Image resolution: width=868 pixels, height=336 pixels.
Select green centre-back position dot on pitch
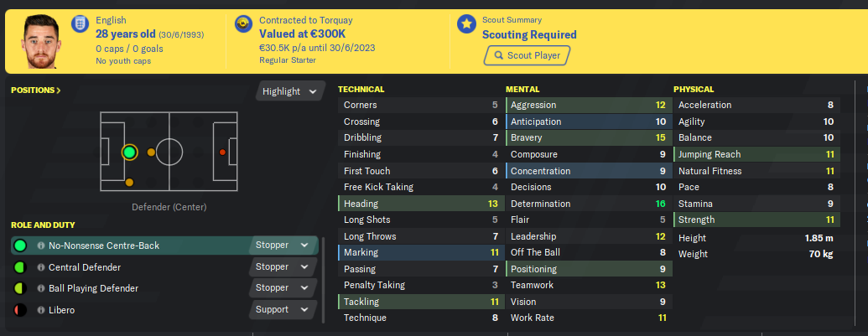click(x=129, y=152)
